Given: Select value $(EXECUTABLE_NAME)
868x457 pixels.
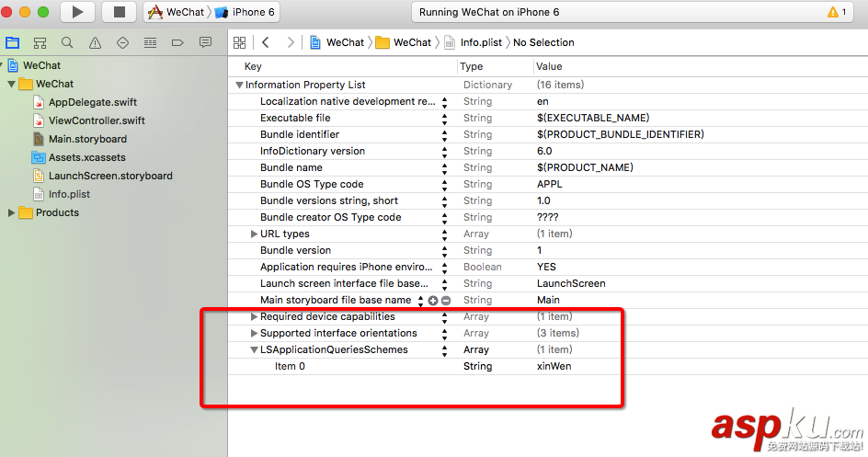Looking at the screenshot, I should click(x=593, y=118).
